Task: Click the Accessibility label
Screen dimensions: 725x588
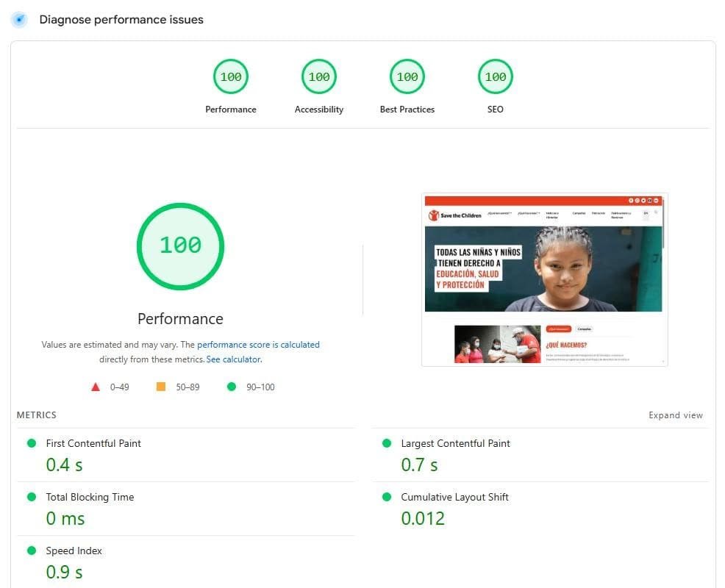Action: [x=319, y=110]
